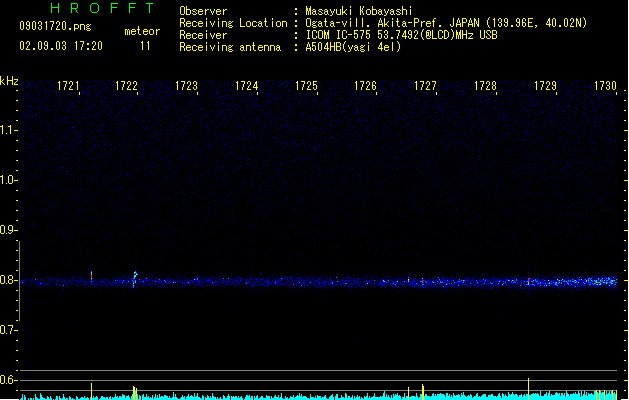Click time axis label 1730
This screenshot has width=629, height=400.
coord(605,86)
